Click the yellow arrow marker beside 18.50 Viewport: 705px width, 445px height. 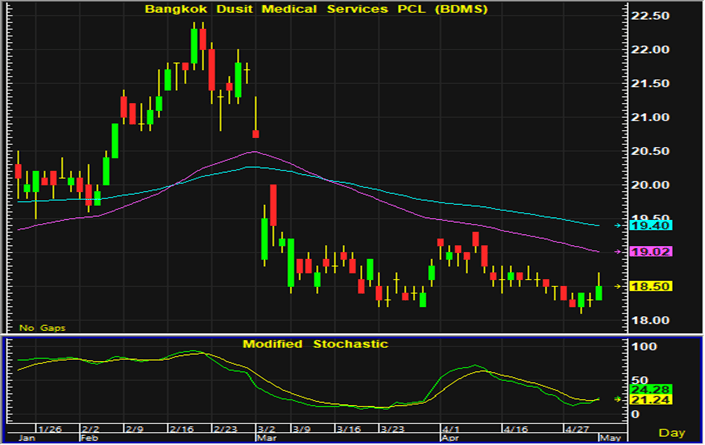click(x=618, y=286)
